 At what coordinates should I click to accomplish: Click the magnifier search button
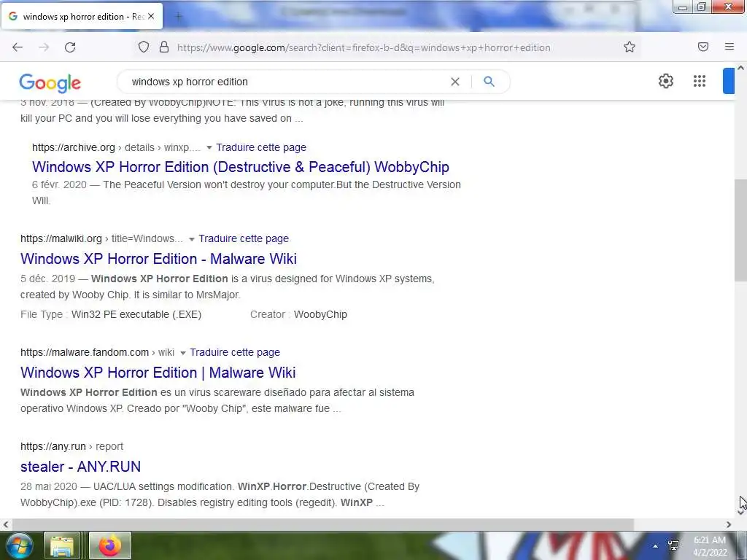(x=489, y=82)
